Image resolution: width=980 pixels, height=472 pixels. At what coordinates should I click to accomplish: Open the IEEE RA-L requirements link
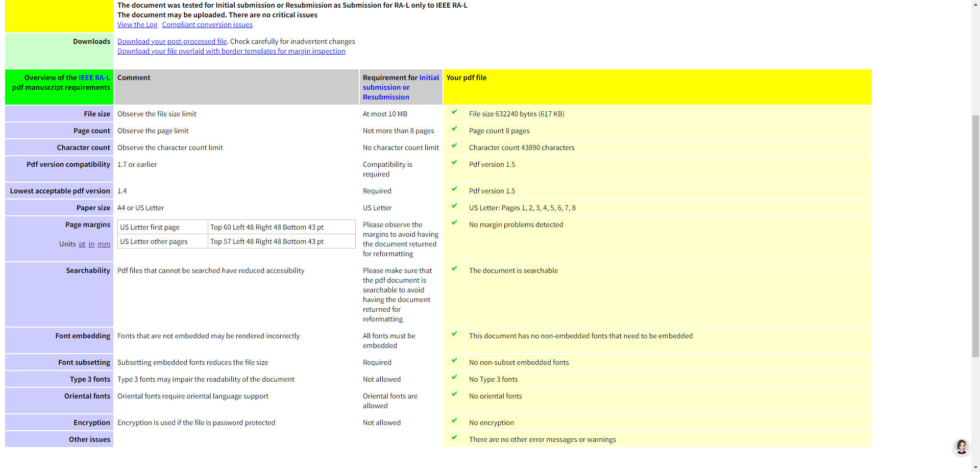tap(94, 78)
